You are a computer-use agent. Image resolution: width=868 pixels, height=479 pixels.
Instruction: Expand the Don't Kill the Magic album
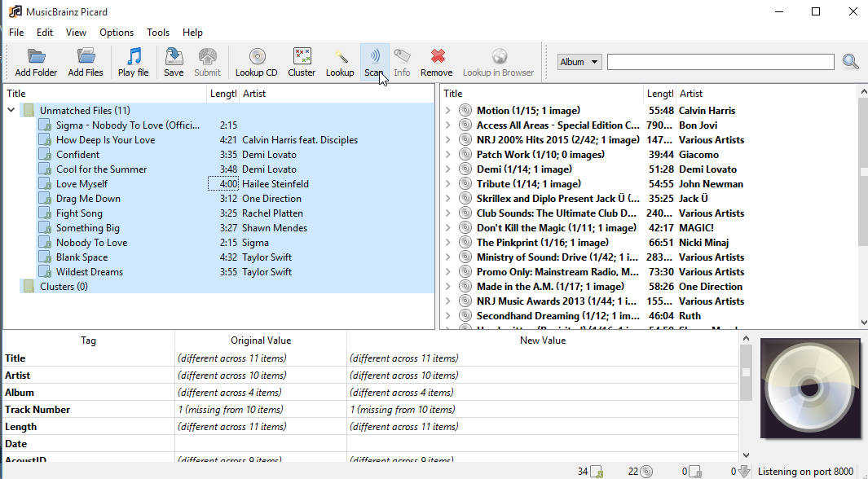click(x=448, y=228)
